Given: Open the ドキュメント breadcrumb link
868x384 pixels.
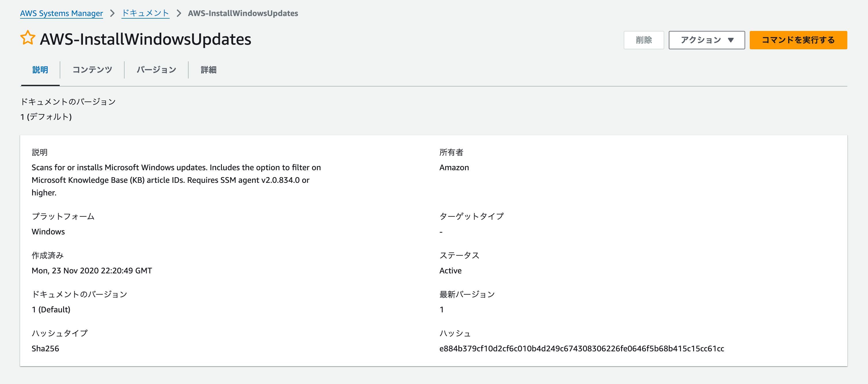Looking at the screenshot, I should click(145, 13).
